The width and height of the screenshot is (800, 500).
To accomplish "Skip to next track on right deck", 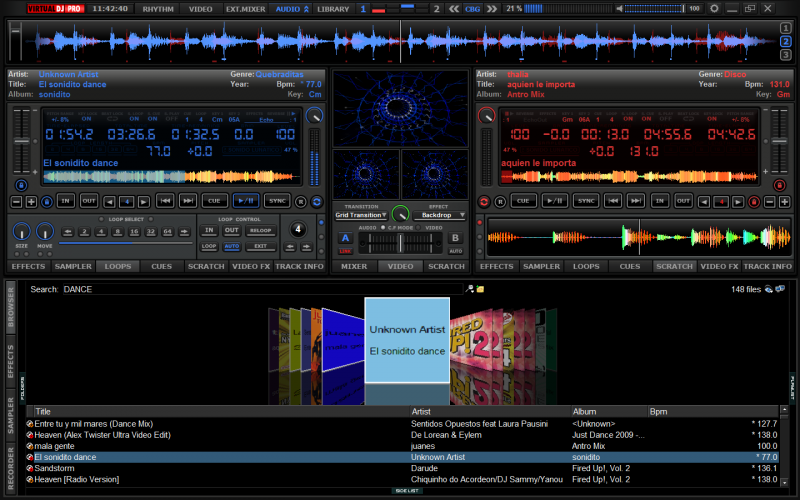I will pyautogui.click(x=635, y=201).
